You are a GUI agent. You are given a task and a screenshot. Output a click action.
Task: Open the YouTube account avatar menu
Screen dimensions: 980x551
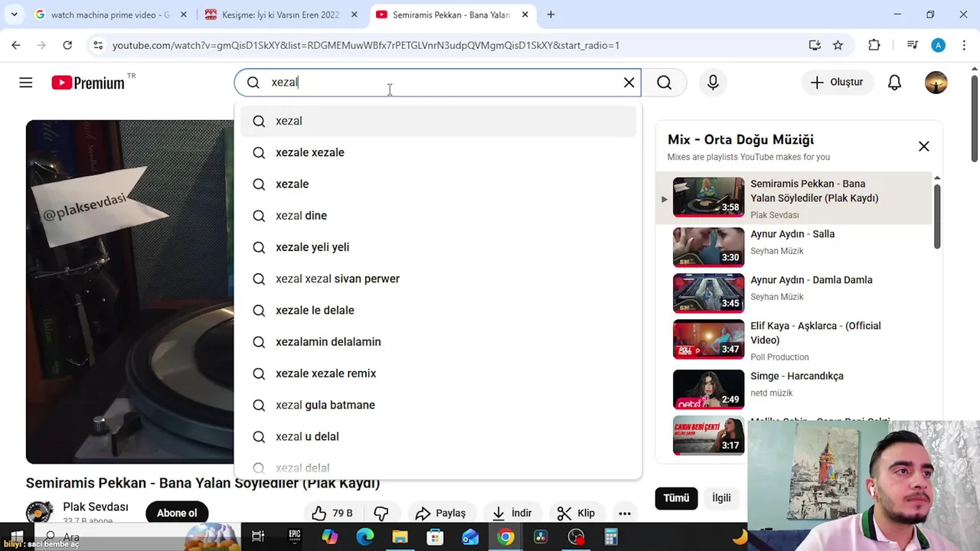tap(936, 83)
